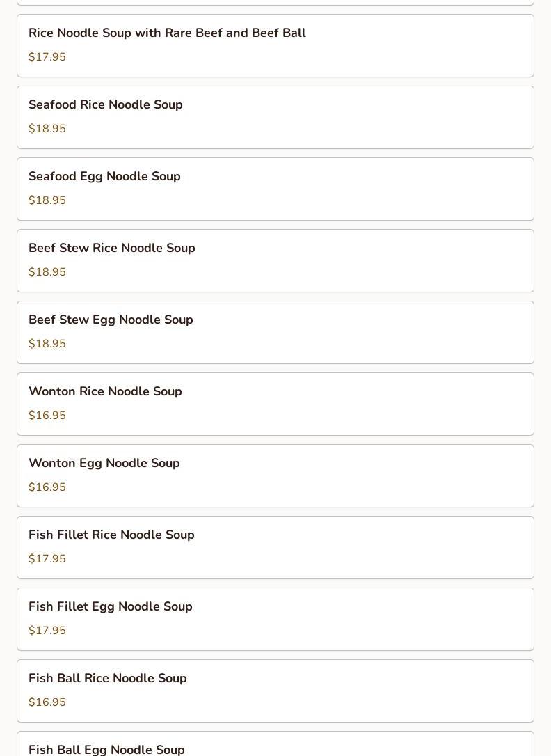Click the price of Fish Fillet Egg Noodle Soup
Image resolution: width=551 pixels, height=756 pixels.
click(x=47, y=631)
